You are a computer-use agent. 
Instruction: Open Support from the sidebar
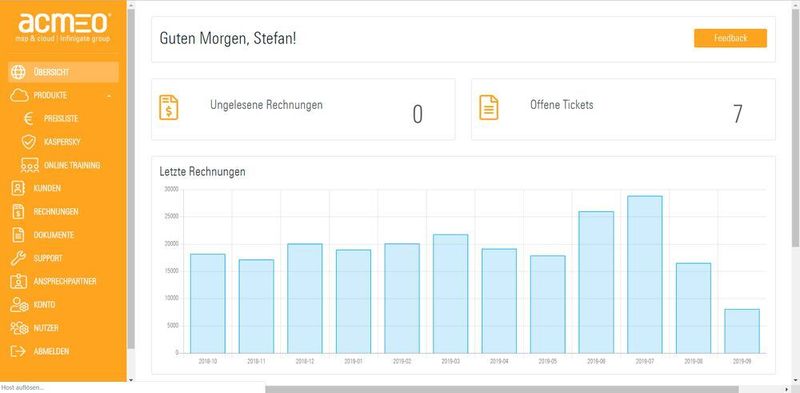pos(48,258)
